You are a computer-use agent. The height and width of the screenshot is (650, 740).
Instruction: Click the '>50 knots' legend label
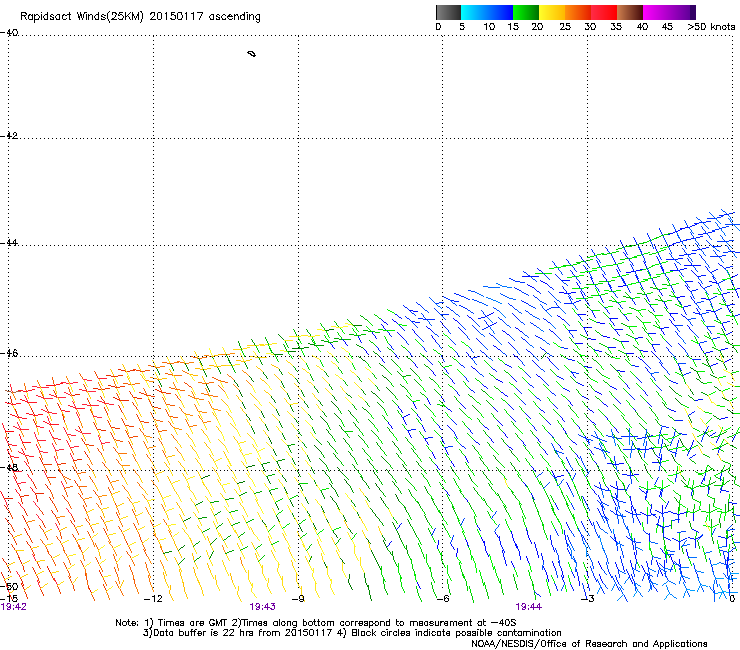(x=711, y=27)
